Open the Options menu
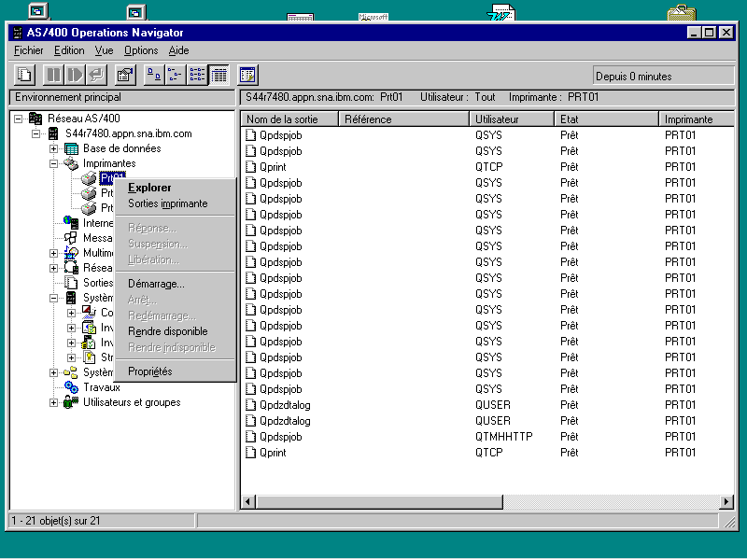This screenshot has height=560, width=747. [141, 50]
